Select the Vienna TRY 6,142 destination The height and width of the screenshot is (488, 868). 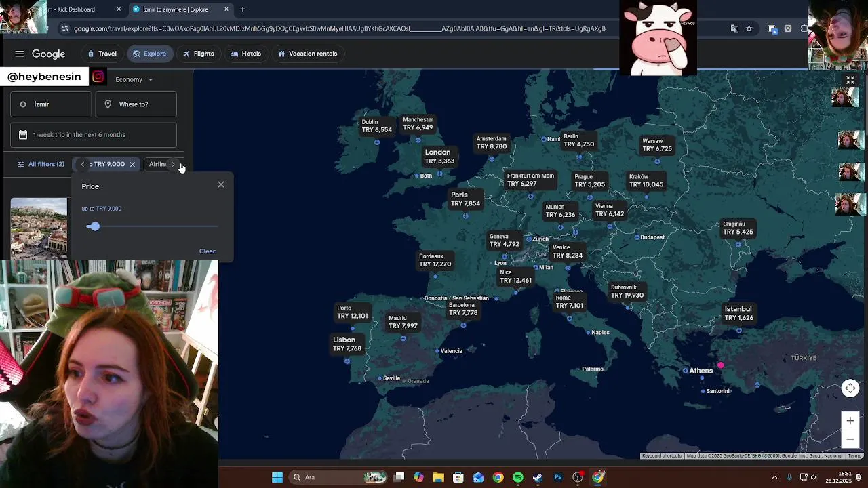(609, 210)
